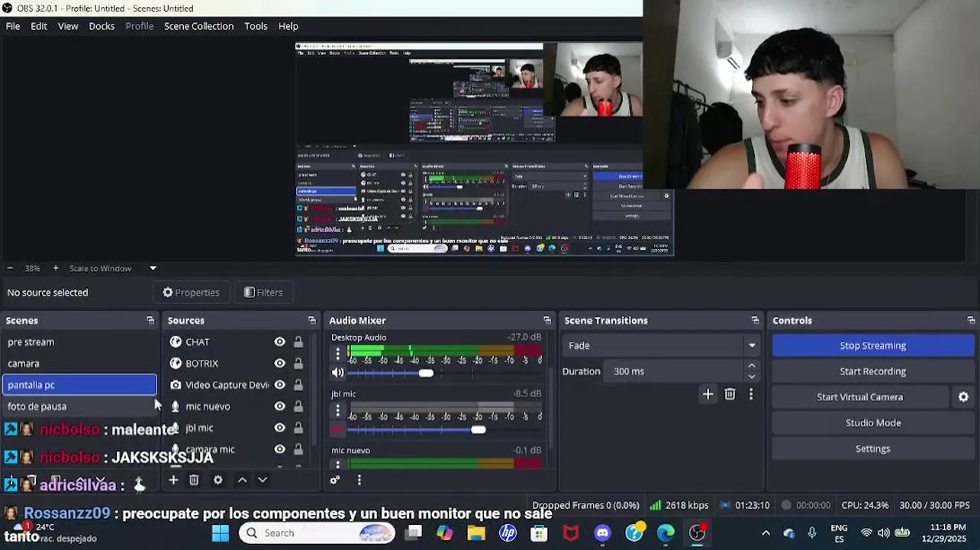Hide the mic nuevo source
The height and width of the screenshot is (550, 980).
279,406
